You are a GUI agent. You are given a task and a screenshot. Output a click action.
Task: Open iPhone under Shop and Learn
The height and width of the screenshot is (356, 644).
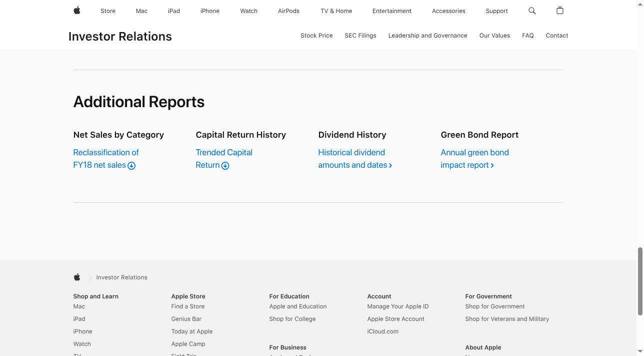[x=82, y=331]
